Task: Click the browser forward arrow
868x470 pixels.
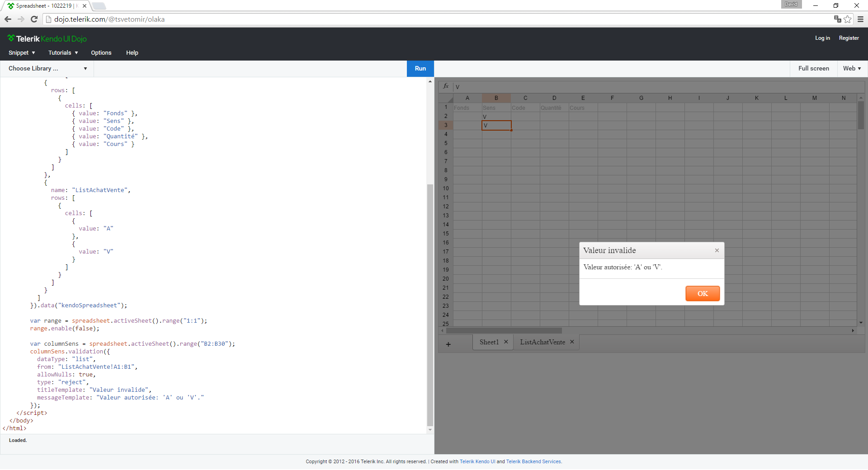Action: click(x=21, y=19)
